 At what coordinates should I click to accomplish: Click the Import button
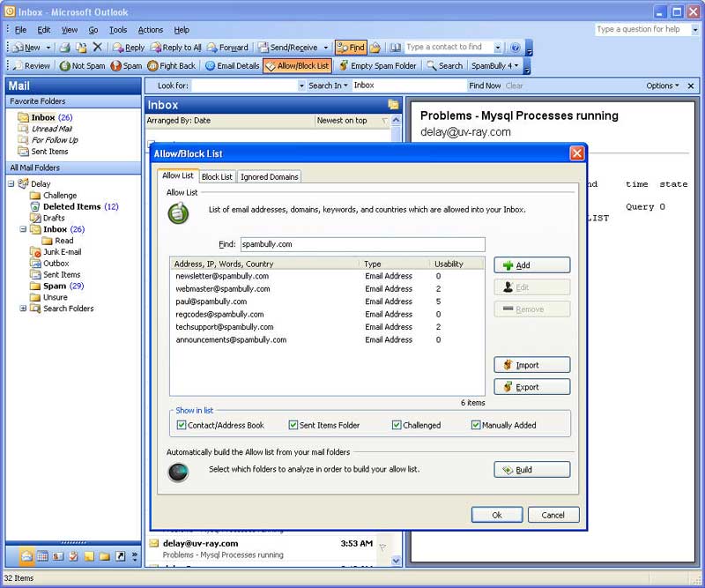tap(532, 365)
